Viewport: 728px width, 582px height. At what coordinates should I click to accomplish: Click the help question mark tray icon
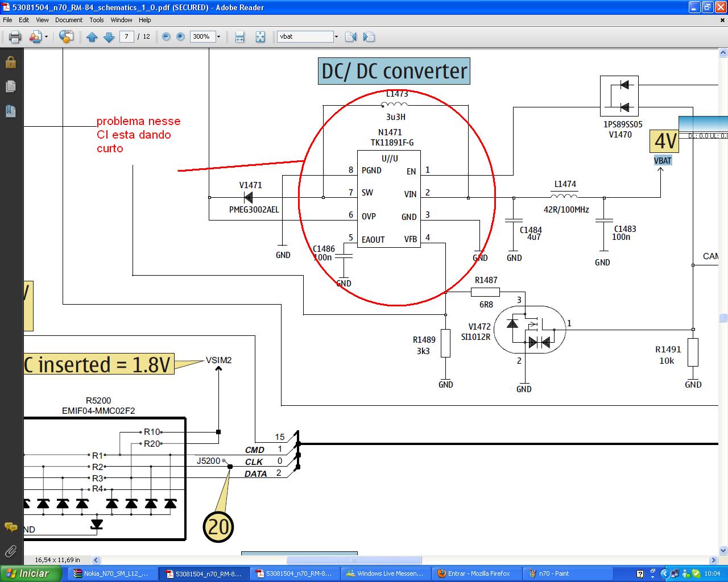(x=640, y=574)
